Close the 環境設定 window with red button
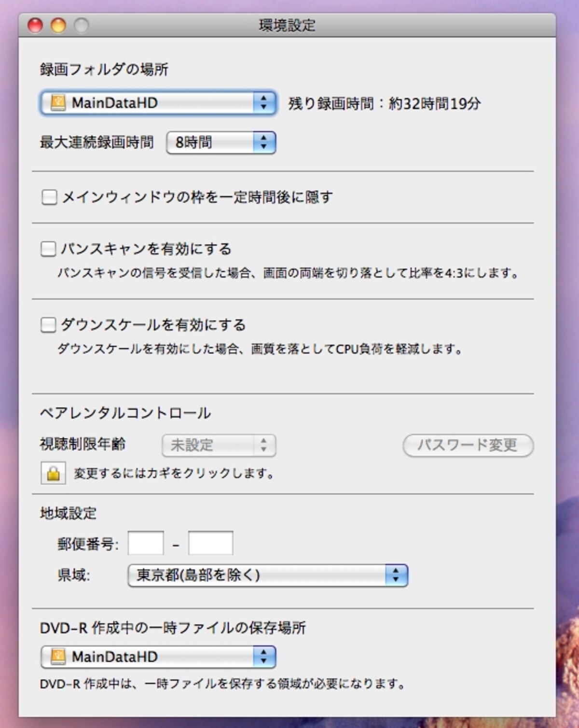The width and height of the screenshot is (579, 728). 35,25
